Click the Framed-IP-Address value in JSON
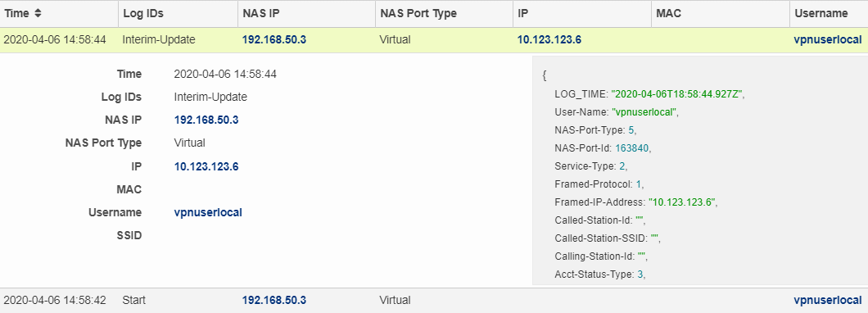This screenshot has height=313, width=868. (681, 202)
